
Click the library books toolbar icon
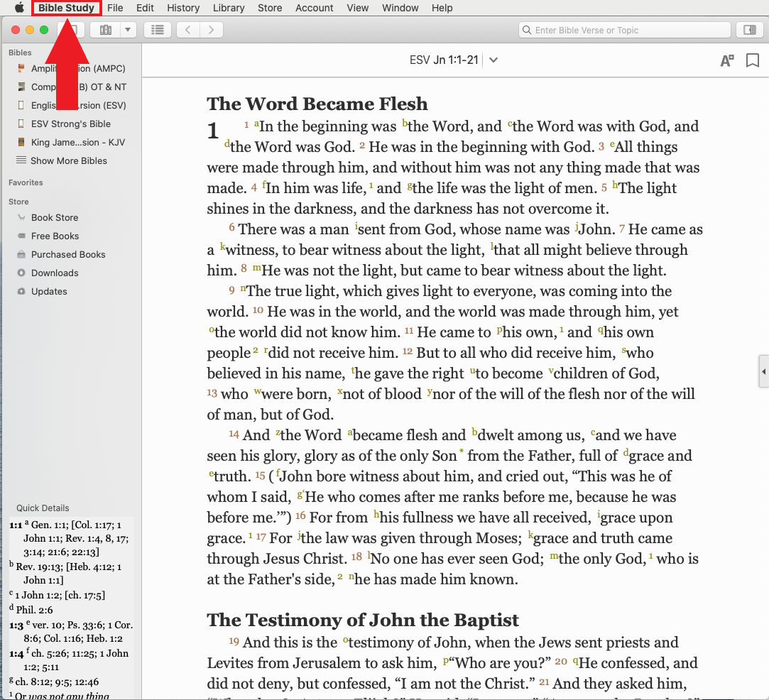click(105, 30)
